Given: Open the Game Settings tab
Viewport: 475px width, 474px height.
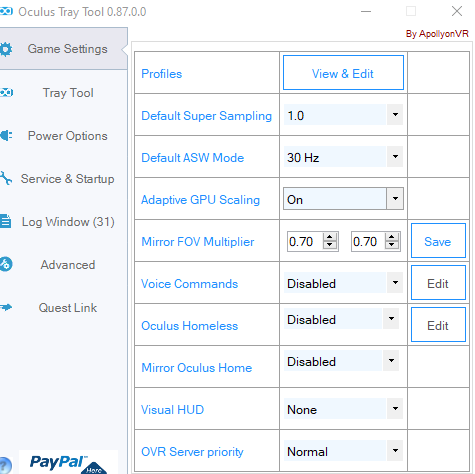Looking at the screenshot, I should [63, 49].
